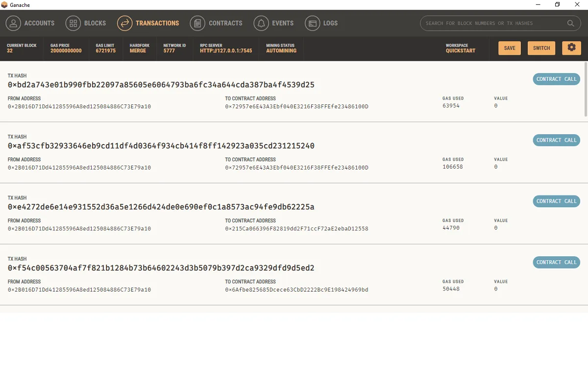
Task: Click contract address 0x6Afbe825685Dcece63CbD2222Bc9E198424969bd
Action: point(296,290)
